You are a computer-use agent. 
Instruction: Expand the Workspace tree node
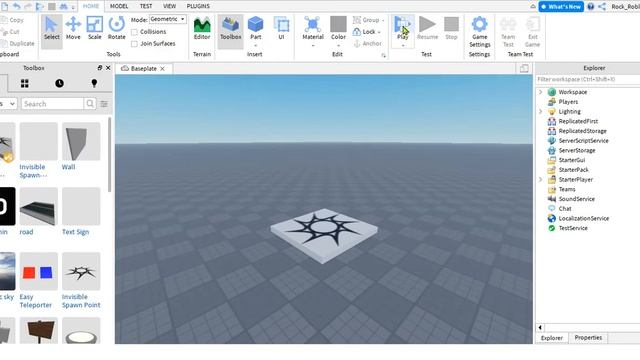pos(540,92)
